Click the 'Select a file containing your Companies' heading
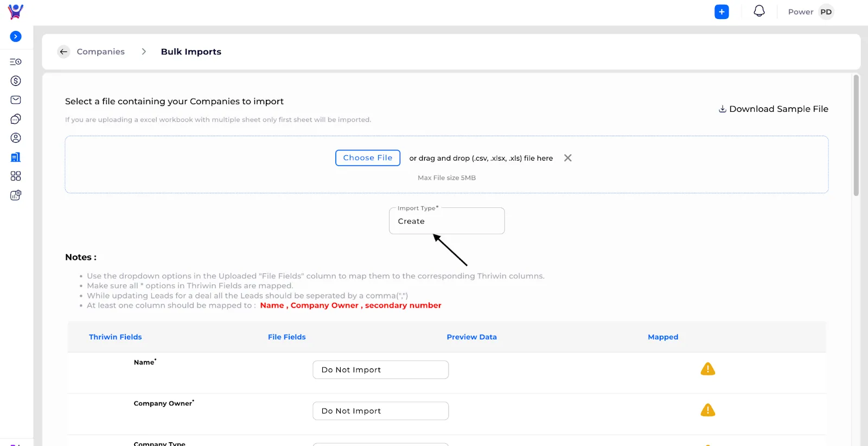 point(174,101)
